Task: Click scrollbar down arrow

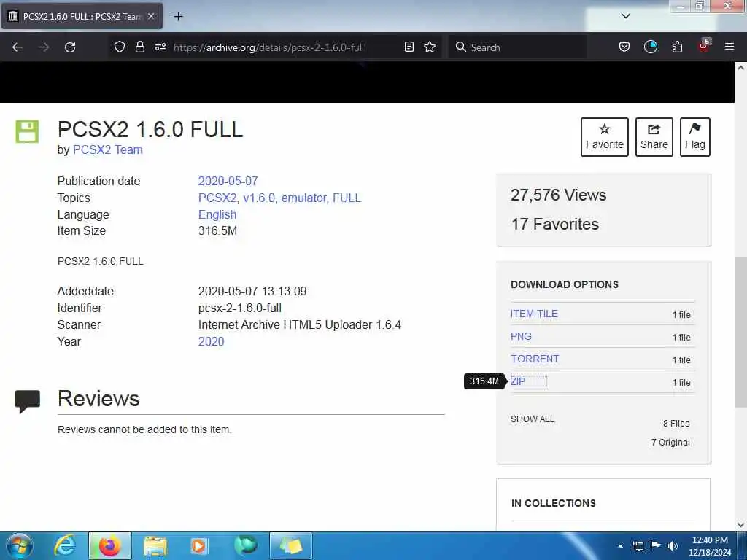Action: click(x=740, y=525)
